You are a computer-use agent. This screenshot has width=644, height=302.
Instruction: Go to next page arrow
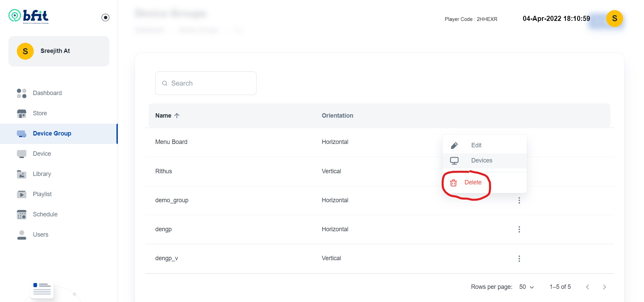coord(605,287)
